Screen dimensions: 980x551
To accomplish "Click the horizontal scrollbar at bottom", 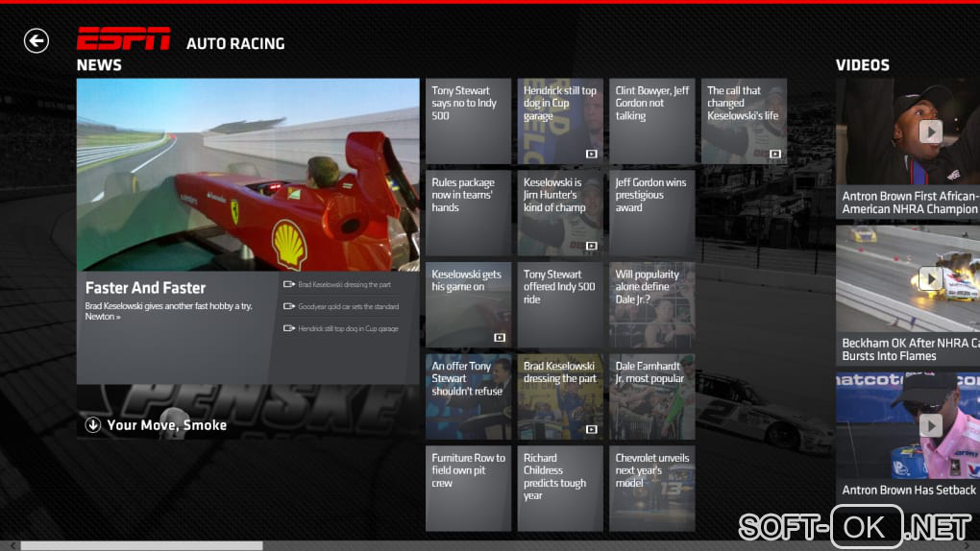I will 141,545.
